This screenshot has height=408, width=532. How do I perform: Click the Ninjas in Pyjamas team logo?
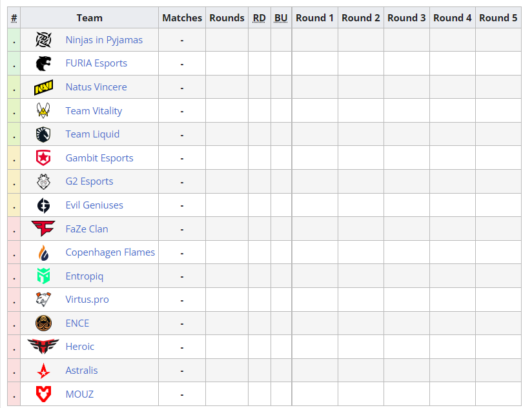(44, 40)
